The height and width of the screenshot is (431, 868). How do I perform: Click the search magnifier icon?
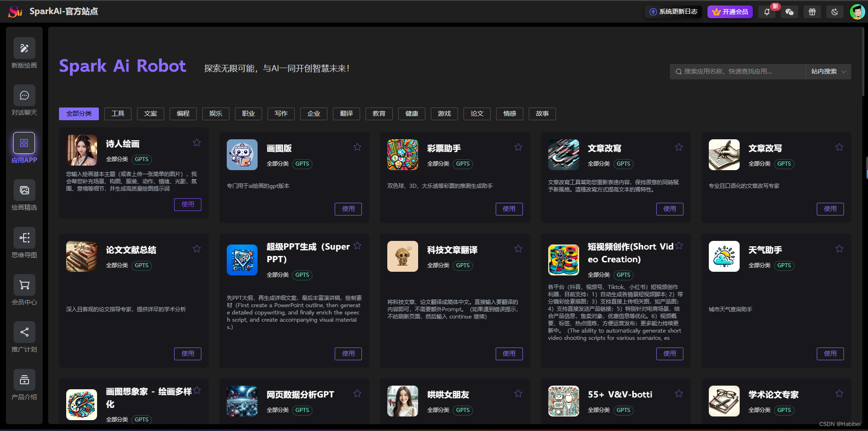point(679,72)
